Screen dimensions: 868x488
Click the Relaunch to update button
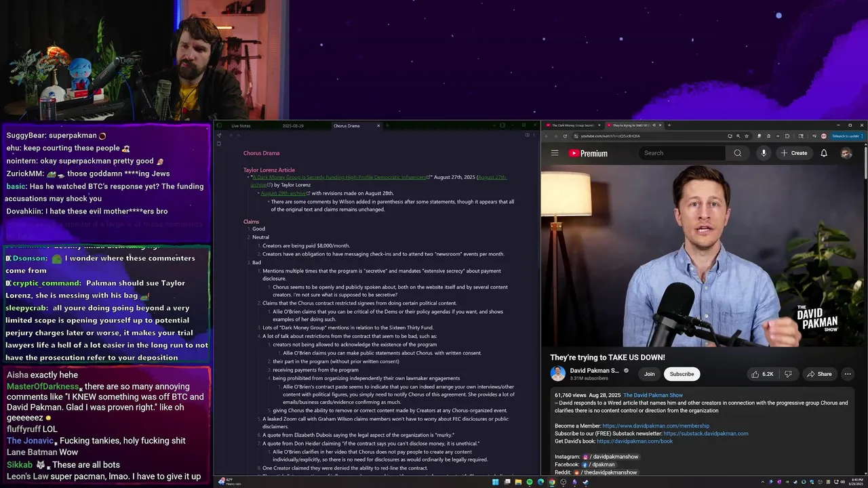click(847, 136)
